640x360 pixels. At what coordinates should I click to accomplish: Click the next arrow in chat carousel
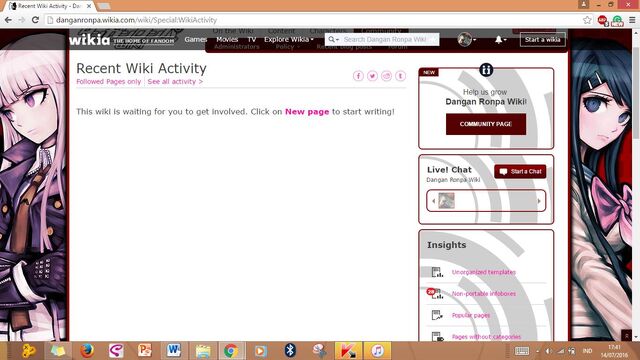tap(539, 201)
